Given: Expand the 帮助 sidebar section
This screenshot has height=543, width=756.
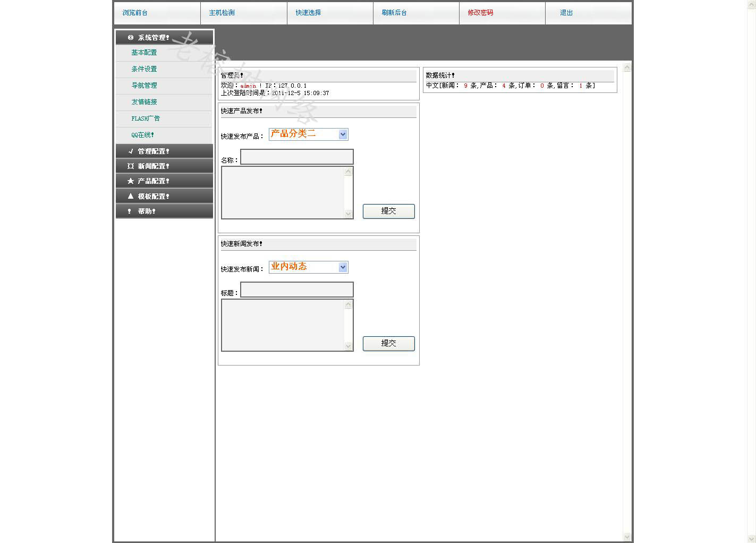Looking at the screenshot, I should (x=164, y=211).
